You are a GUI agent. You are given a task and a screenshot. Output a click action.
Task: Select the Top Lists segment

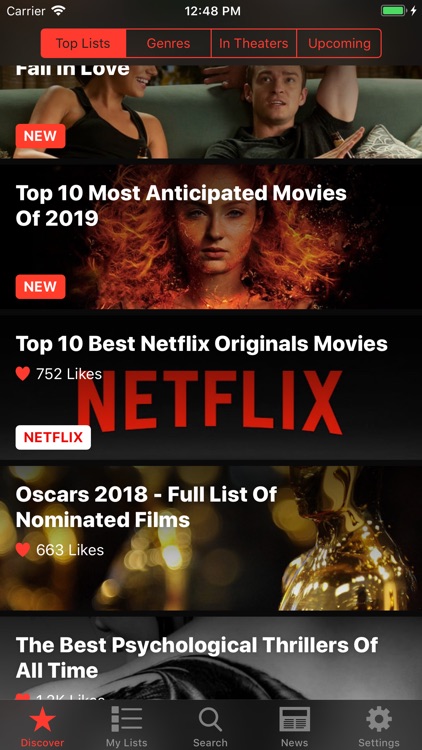(83, 44)
